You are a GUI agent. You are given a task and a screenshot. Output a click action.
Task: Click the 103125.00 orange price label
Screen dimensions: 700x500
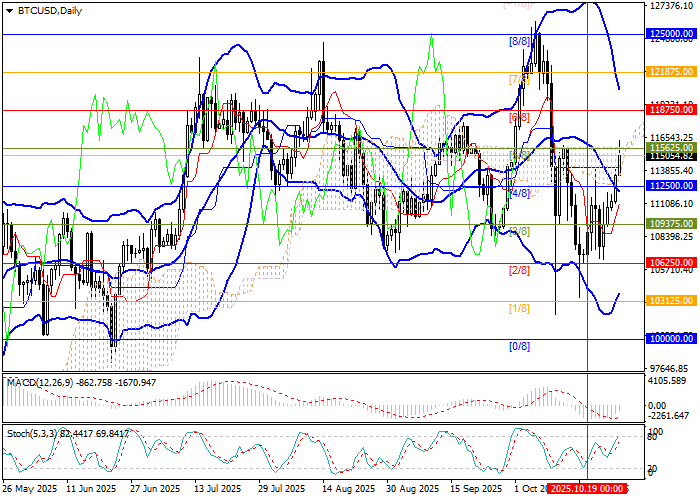click(671, 301)
